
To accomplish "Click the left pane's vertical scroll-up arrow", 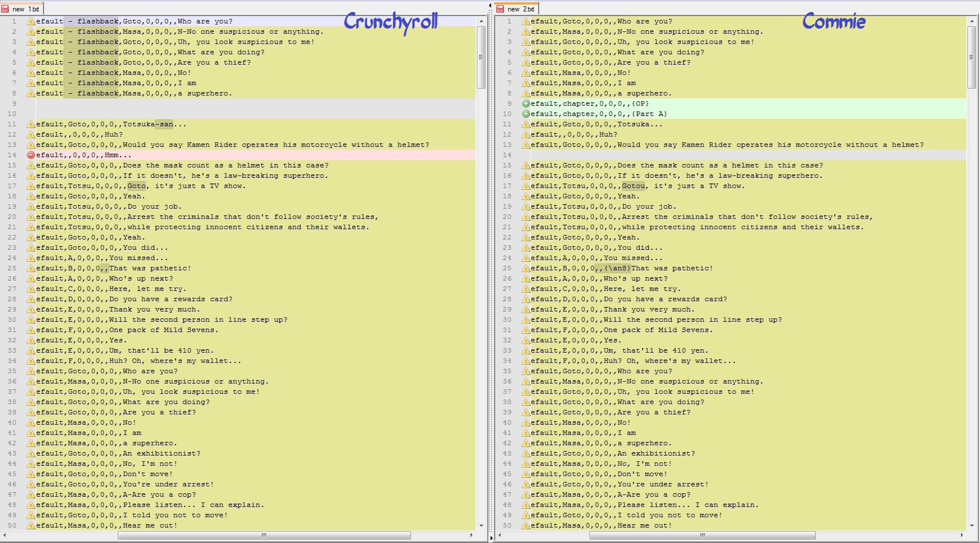I will (481, 21).
